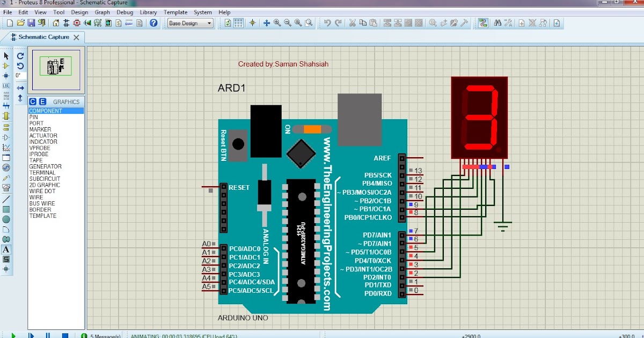Click the Zoom In toolbar icon
Image resolution: width=644 pixels, height=338 pixels.
click(276, 24)
